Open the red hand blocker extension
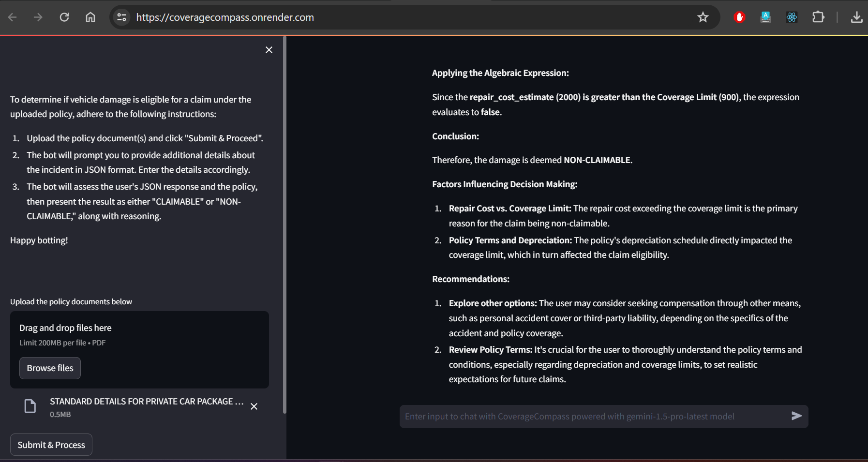The width and height of the screenshot is (868, 462). pos(739,17)
